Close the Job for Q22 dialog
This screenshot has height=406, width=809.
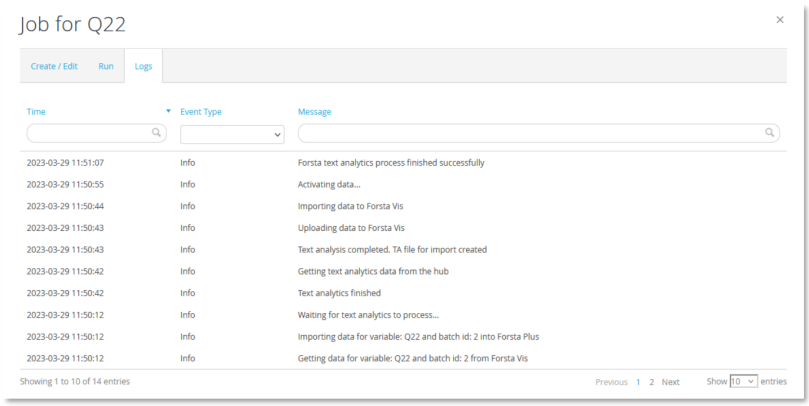tap(780, 20)
